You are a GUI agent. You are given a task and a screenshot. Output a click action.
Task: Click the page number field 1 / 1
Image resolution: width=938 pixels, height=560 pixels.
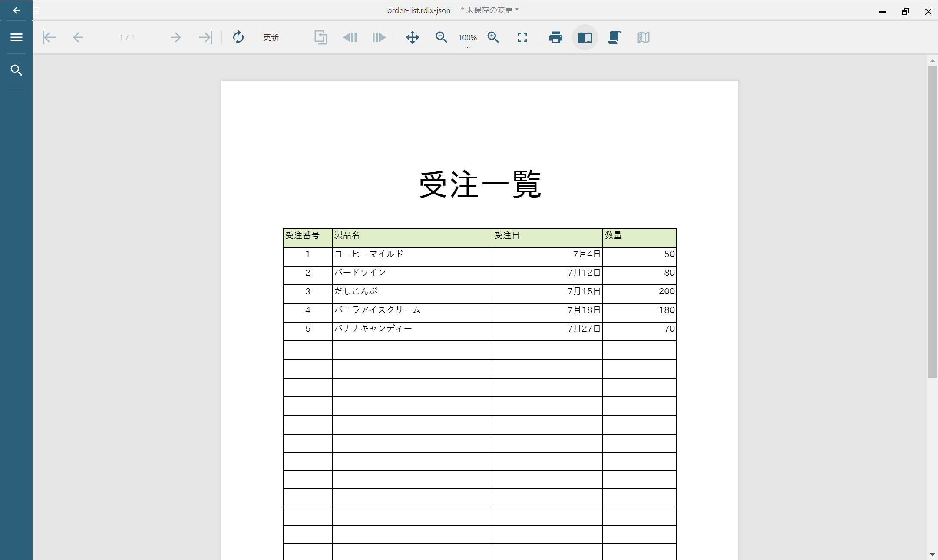pos(127,38)
